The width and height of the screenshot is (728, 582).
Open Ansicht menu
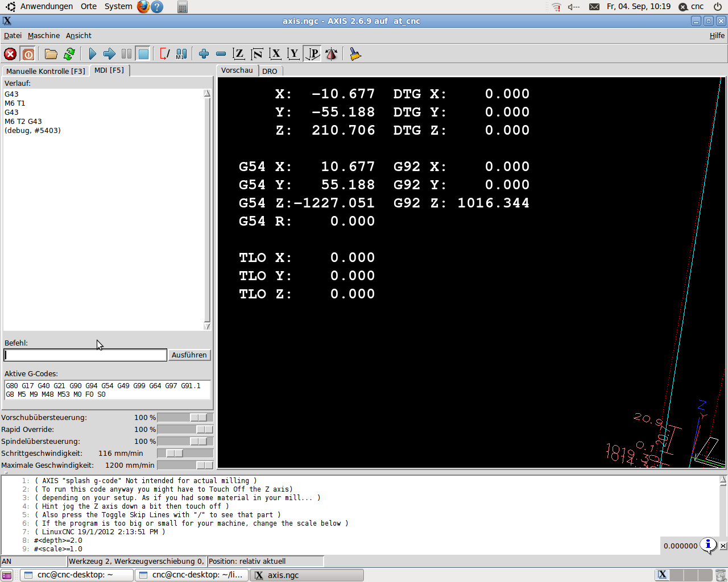78,35
